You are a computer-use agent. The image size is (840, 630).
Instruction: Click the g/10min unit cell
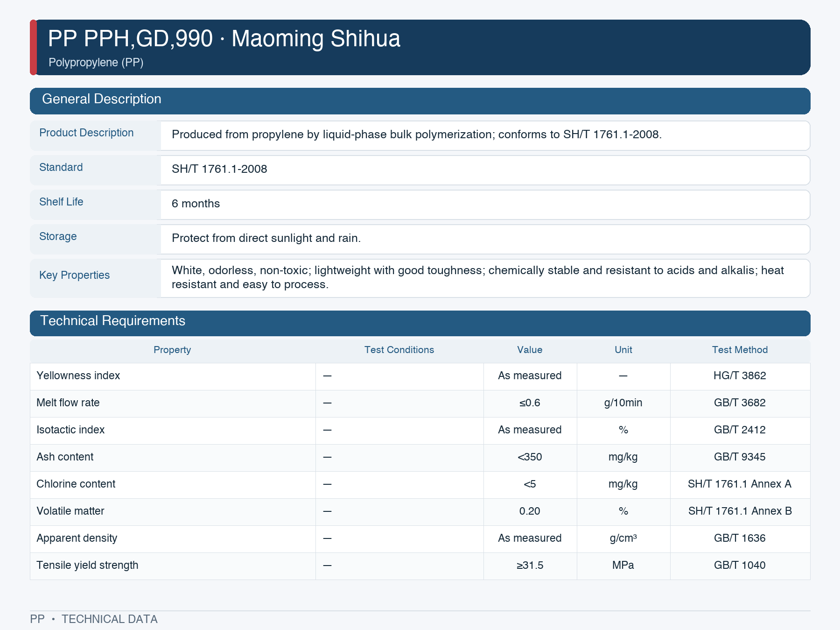(x=623, y=403)
